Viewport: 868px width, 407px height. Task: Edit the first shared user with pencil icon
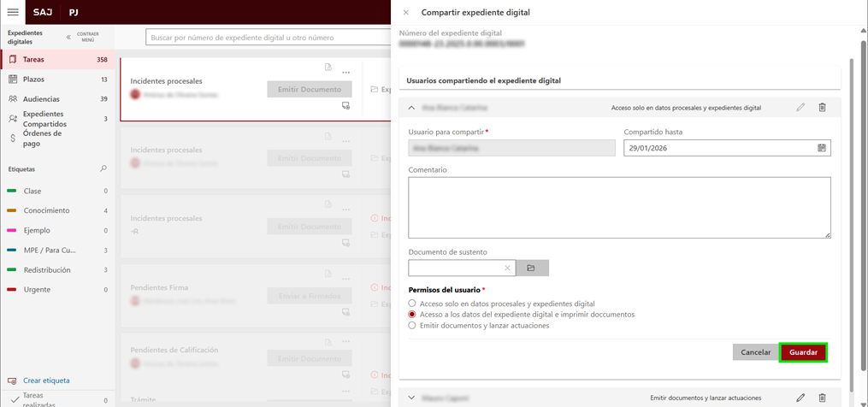[800, 108]
